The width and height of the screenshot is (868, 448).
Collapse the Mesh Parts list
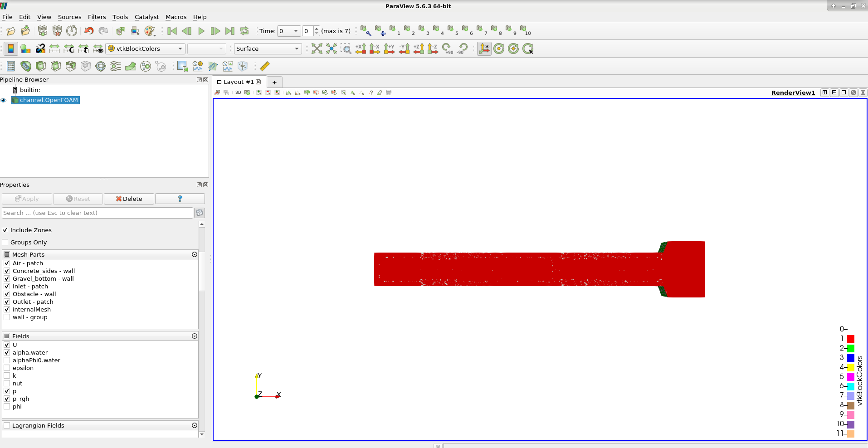tap(195, 254)
